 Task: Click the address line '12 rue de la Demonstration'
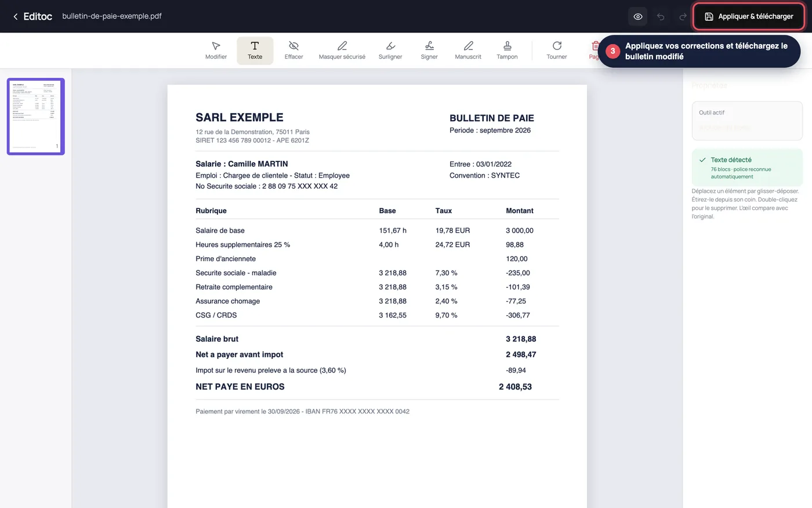point(252,132)
